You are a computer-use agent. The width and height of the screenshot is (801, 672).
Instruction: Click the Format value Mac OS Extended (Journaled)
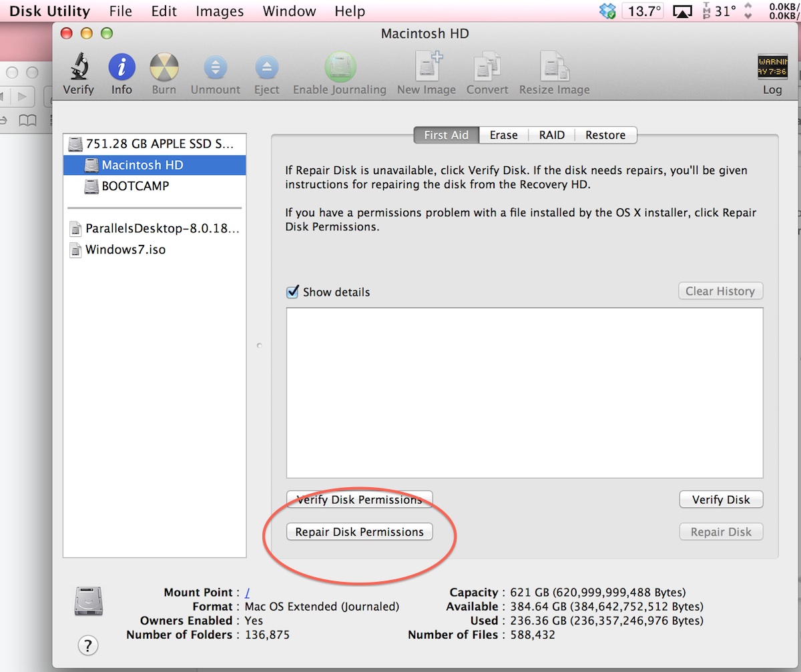coord(322,607)
